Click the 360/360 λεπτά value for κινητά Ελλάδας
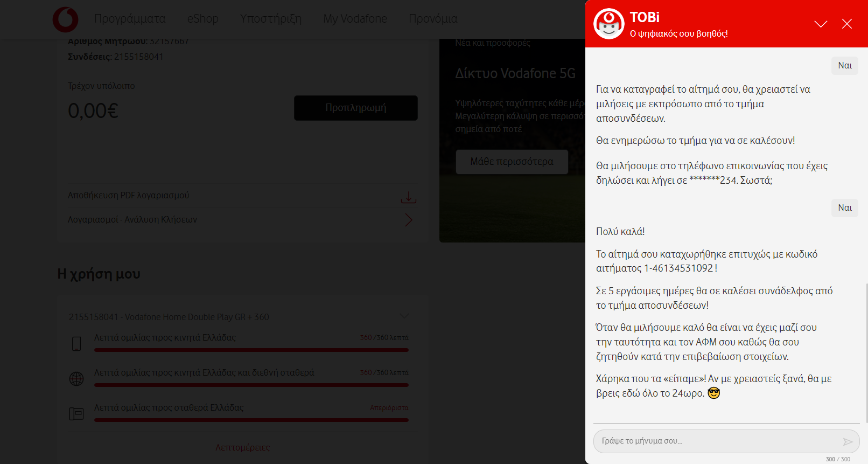The image size is (868, 464). 384,337
